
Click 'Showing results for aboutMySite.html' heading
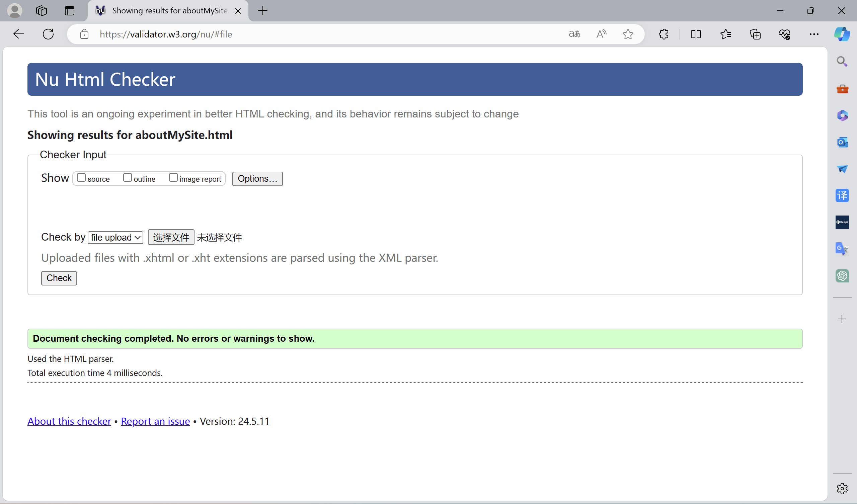click(x=130, y=135)
